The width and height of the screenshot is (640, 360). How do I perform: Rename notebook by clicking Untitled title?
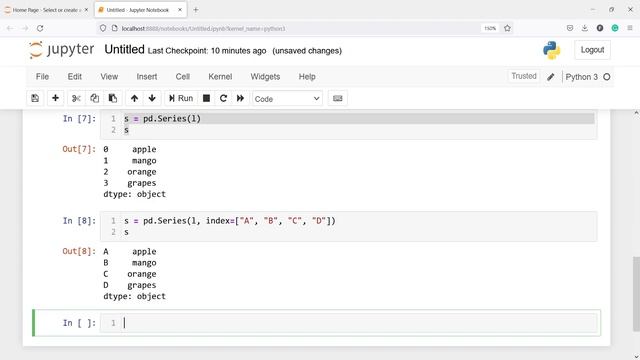pyautogui.click(x=124, y=49)
